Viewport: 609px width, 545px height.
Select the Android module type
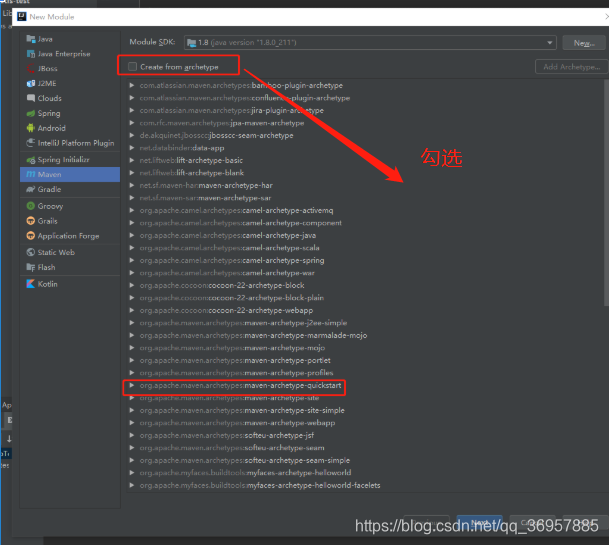coord(70,128)
